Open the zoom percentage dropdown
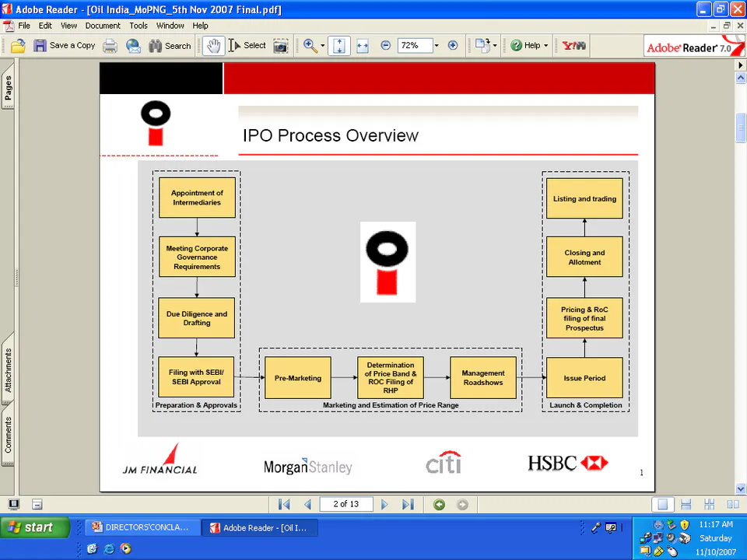 [437, 46]
